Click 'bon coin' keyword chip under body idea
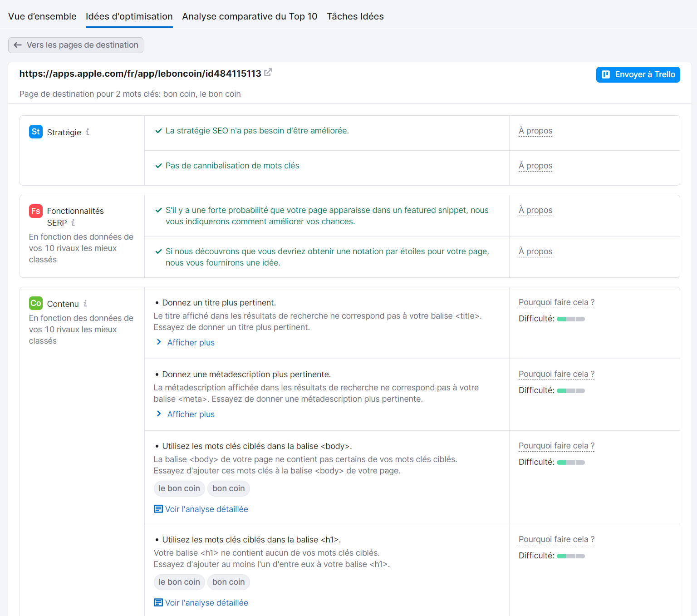 [x=229, y=488]
